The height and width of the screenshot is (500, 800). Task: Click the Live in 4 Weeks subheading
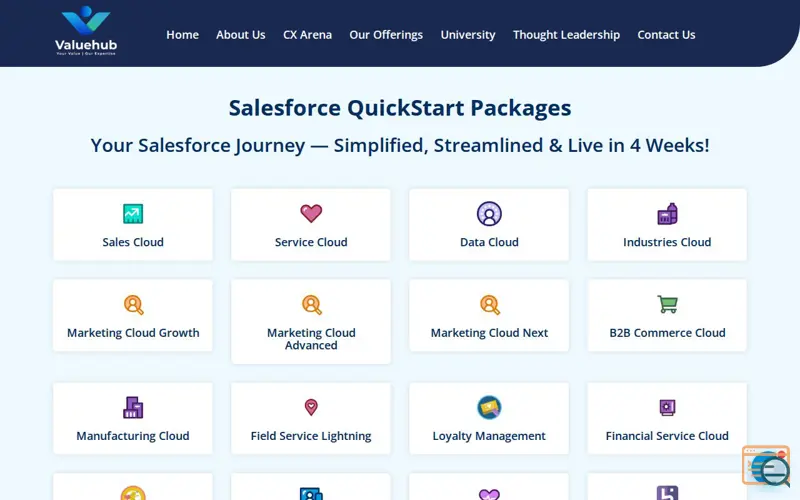(x=400, y=145)
